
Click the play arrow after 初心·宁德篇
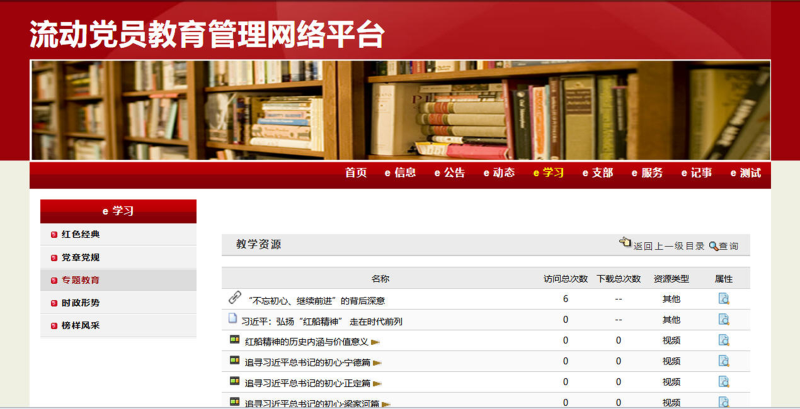pyautogui.click(x=377, y=362)
